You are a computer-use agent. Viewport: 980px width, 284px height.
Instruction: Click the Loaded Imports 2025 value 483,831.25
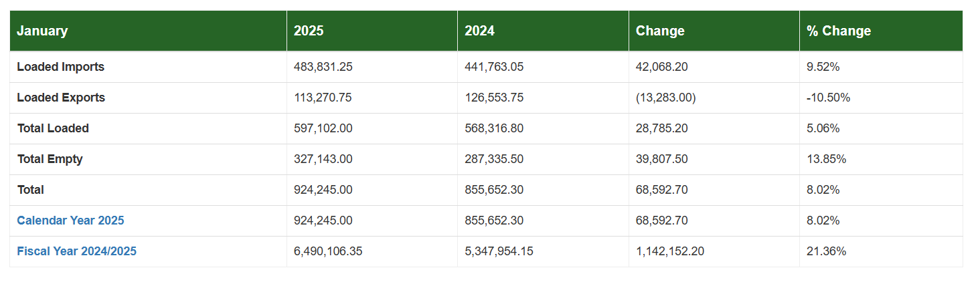click(x=323, y=67)
